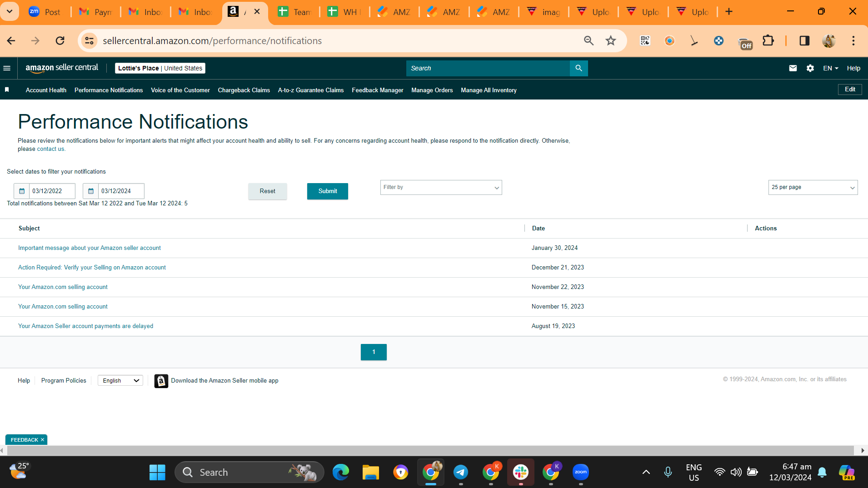Open the Windows Start menu
Screen dimensions: 868x488
(157, 473)
